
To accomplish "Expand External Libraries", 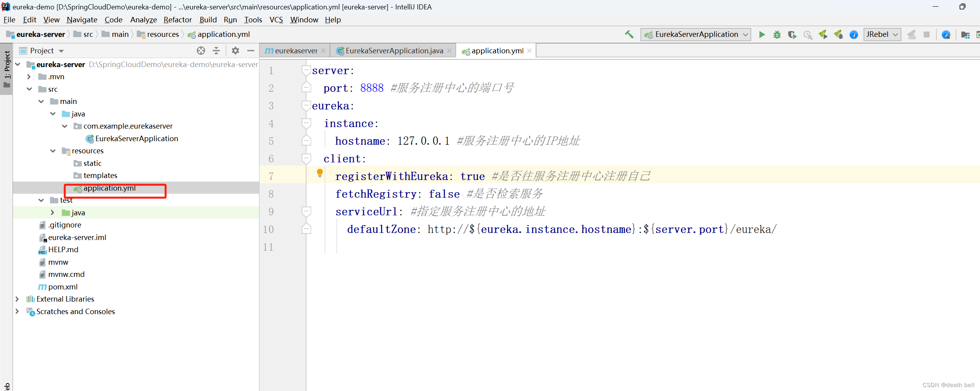I will coord(17,299).
